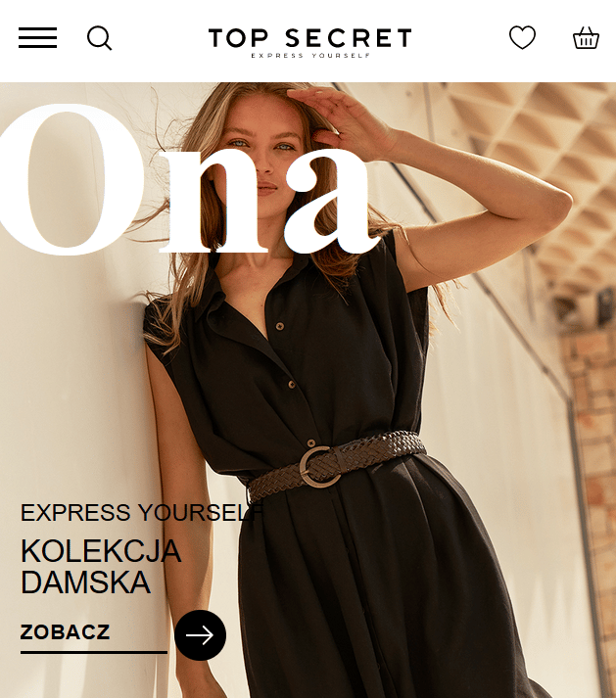
Task: Click the underline beneath ZOBACZ
Action: (94, 652)
